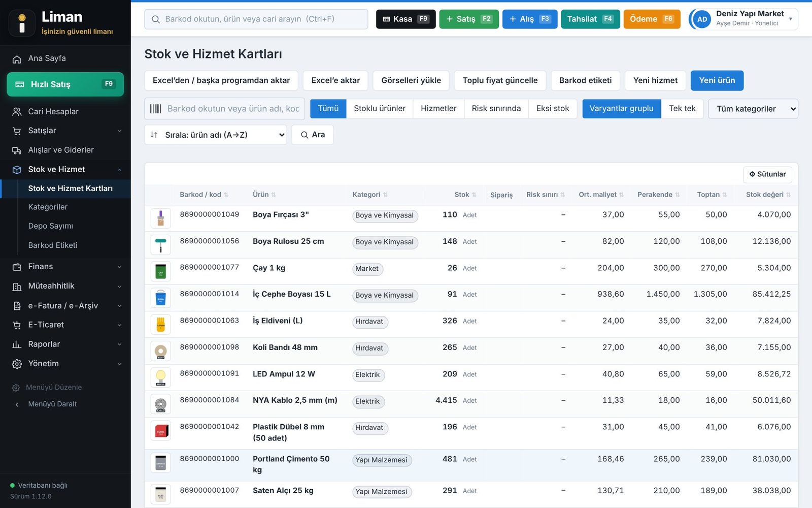812x508 pixels.
Task: Open Ana Sayfa home icon
Action: 17,59
